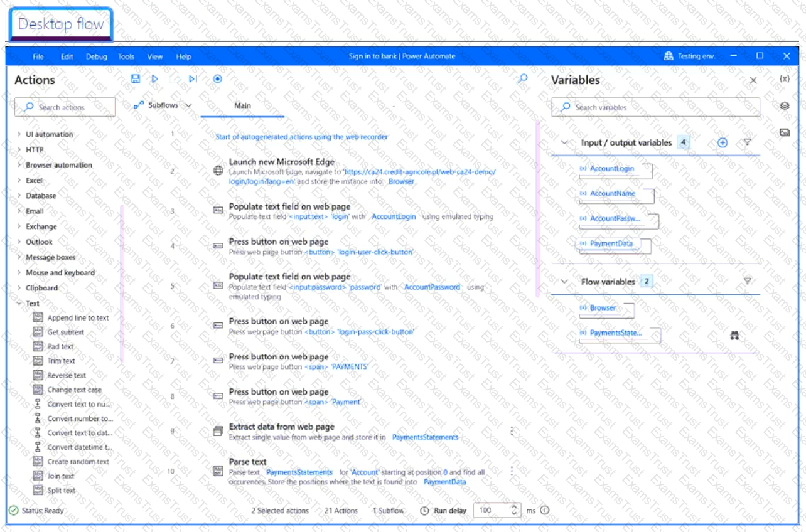
Task: Click the Run delay value field
Action: [x=492, y=510]
